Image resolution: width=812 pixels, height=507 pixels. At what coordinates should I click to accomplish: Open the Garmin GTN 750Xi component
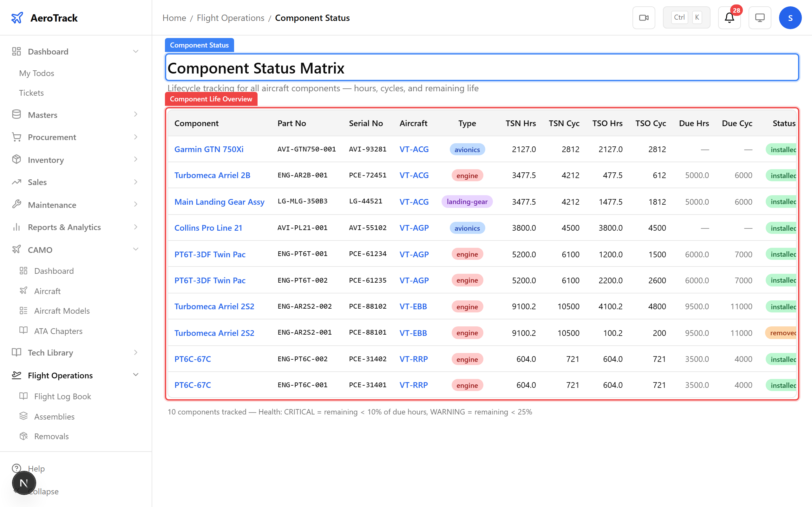click(x=209, y=149)
